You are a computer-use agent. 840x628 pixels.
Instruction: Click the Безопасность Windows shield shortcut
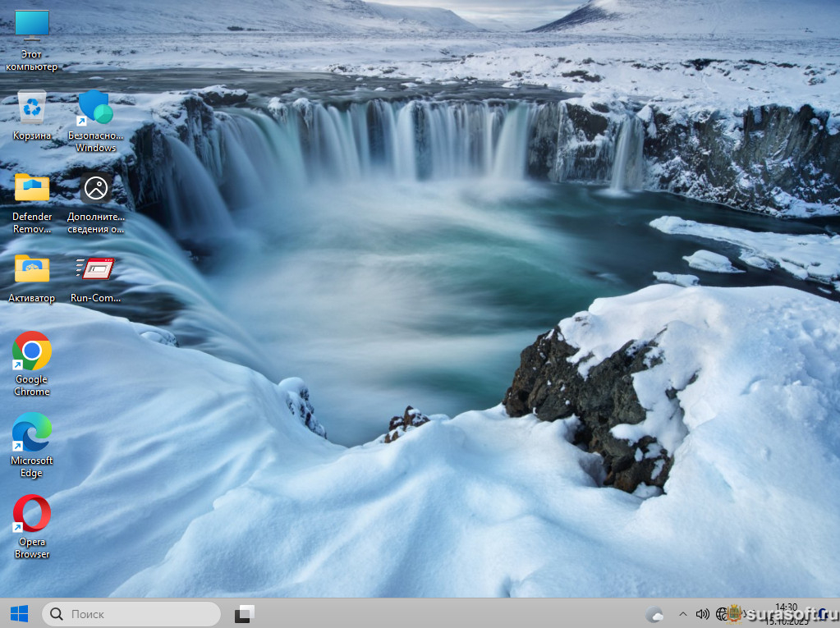pyautogui.click(x=95, y=108)
